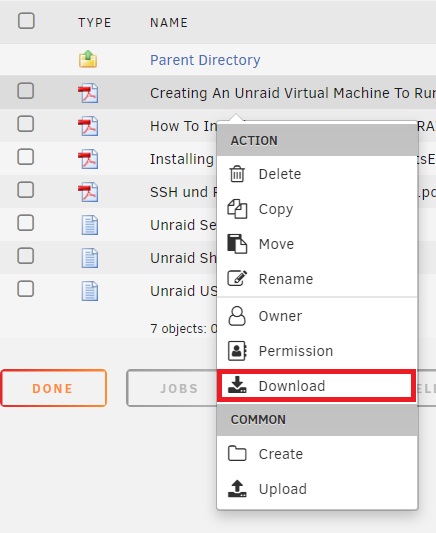Click the 7 objects summary text
Image resolution: width=436 pixels, height=533 pixels.
point(184,329)
